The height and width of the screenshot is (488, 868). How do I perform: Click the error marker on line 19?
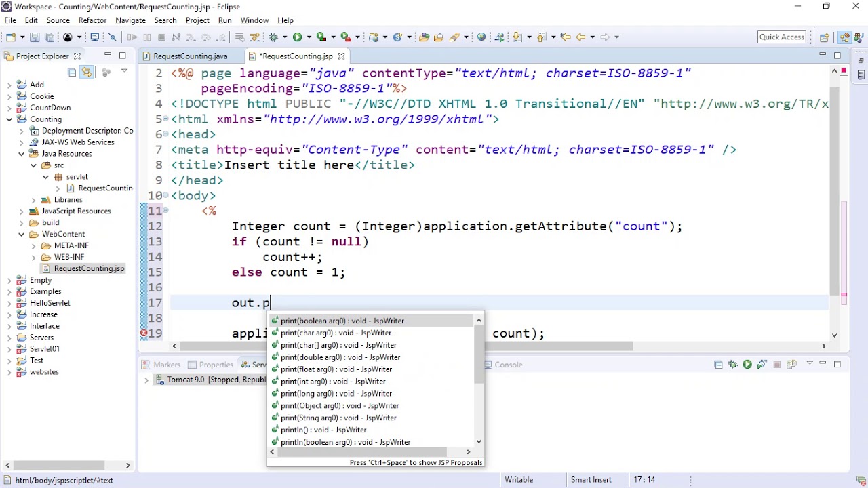144,333
